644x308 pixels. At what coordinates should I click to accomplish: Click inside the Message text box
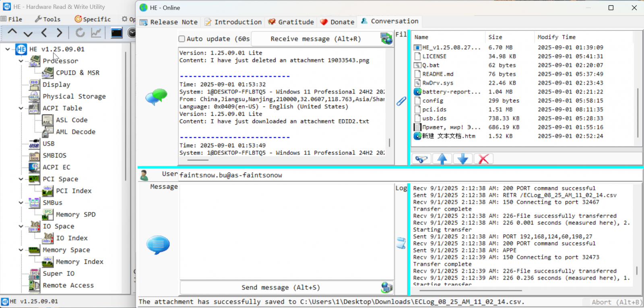(286, 232)
